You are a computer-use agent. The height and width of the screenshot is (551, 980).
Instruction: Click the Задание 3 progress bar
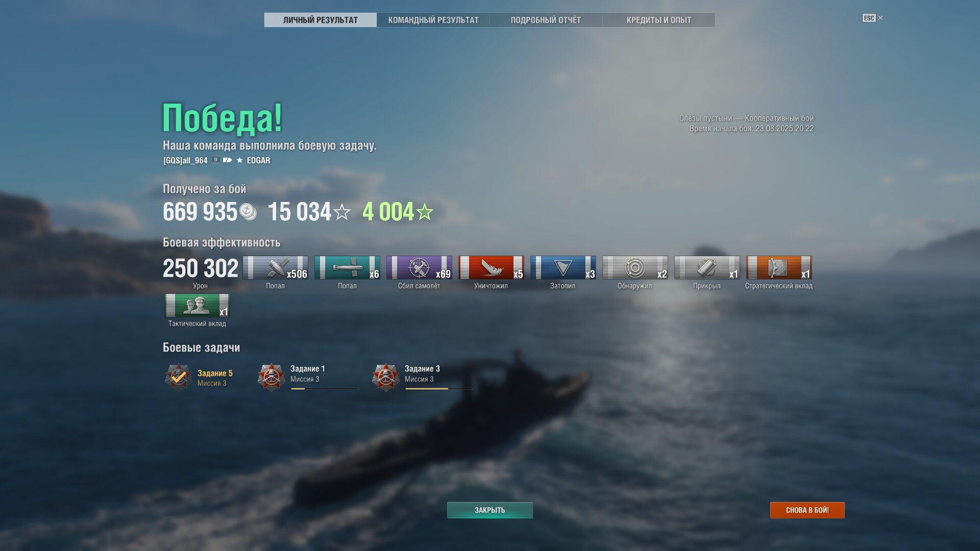(x=439, y=389)
